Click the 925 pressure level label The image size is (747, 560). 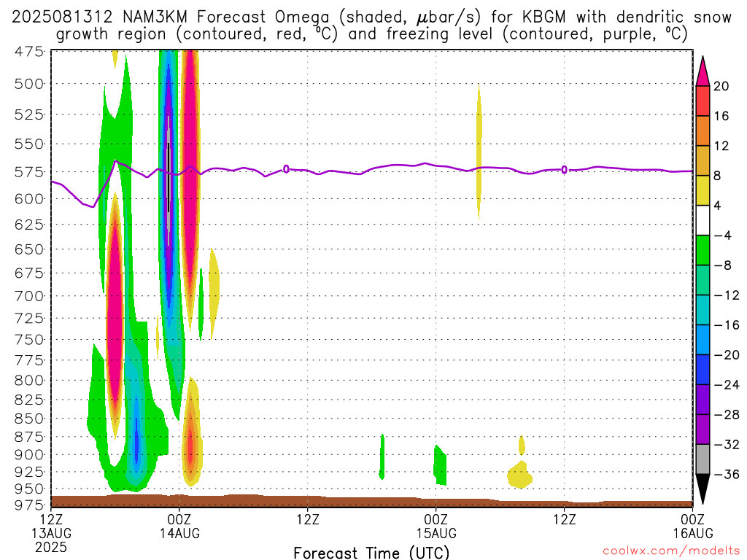29,472
